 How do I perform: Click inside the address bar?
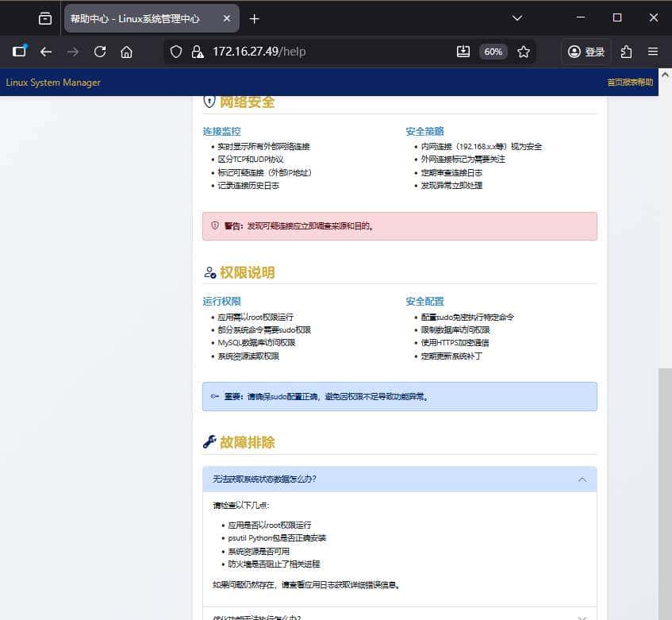317,51
